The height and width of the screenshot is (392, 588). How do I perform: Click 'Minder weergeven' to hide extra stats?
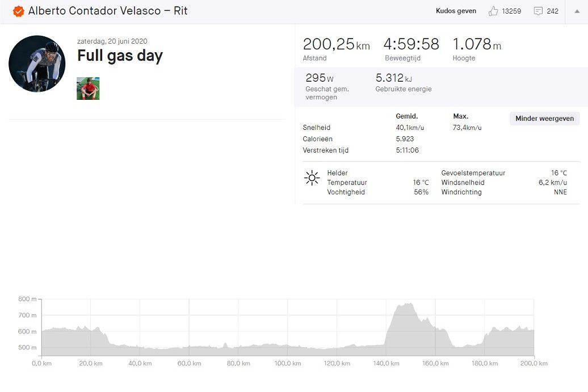pyautogui.click(x=544, y=119)
